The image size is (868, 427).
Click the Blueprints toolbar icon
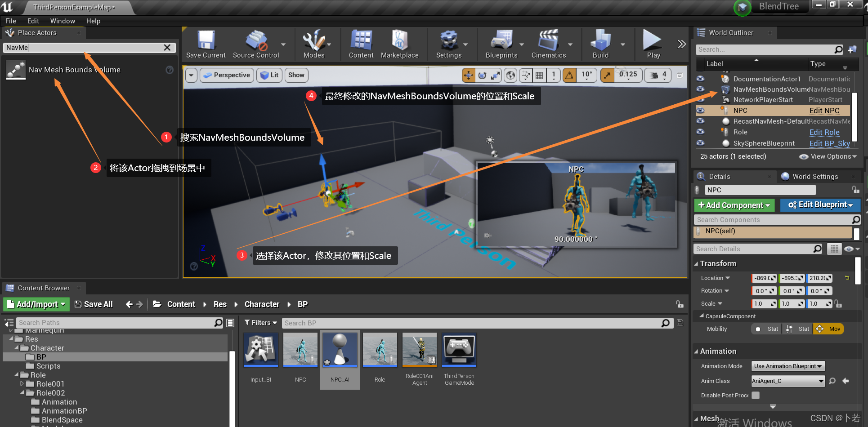pos(501,44)
